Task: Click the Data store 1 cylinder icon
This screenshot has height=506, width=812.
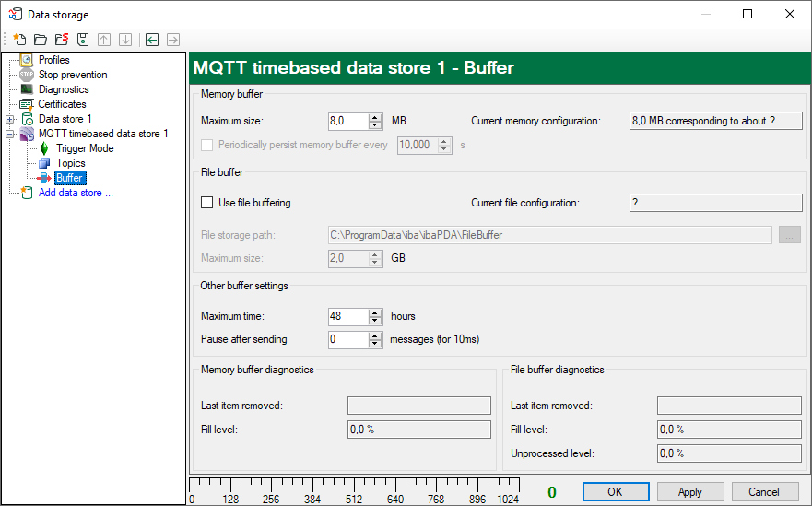Action: (x=28, y=119)
